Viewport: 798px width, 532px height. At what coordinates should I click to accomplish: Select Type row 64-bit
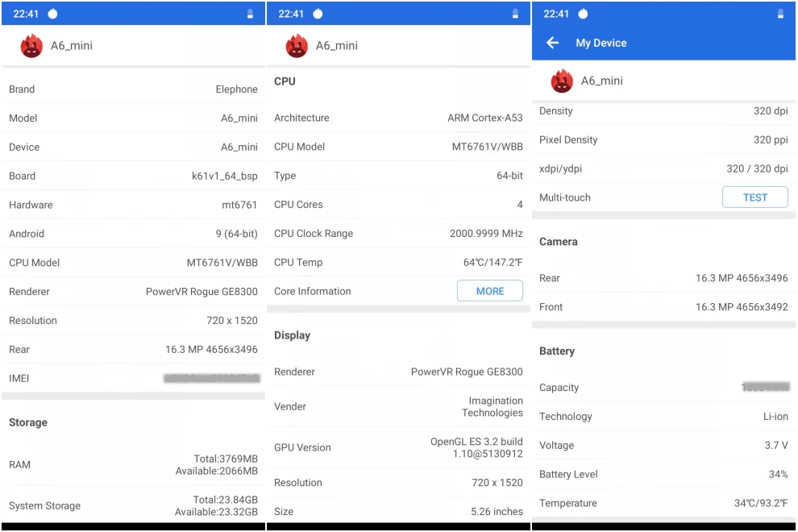[x=398, y=176]
